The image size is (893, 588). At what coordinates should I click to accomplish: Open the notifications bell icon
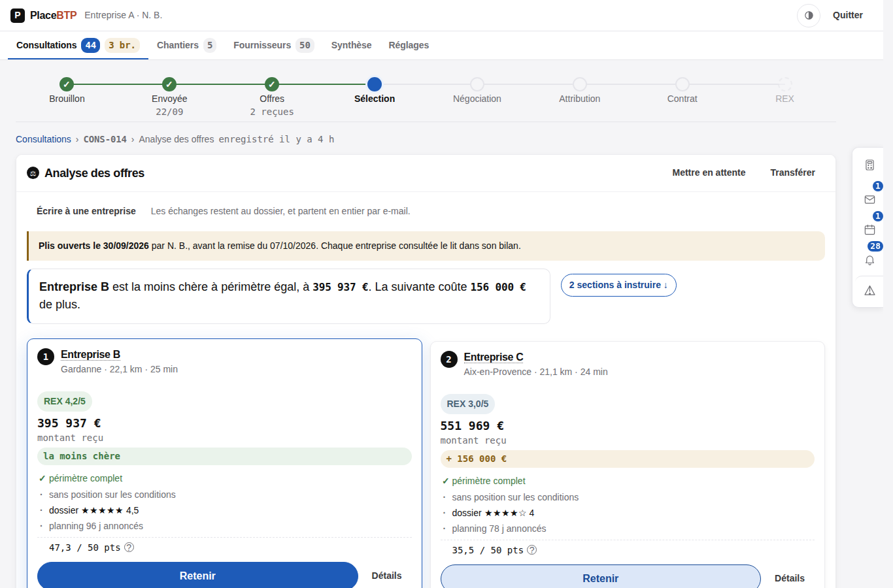869,260
